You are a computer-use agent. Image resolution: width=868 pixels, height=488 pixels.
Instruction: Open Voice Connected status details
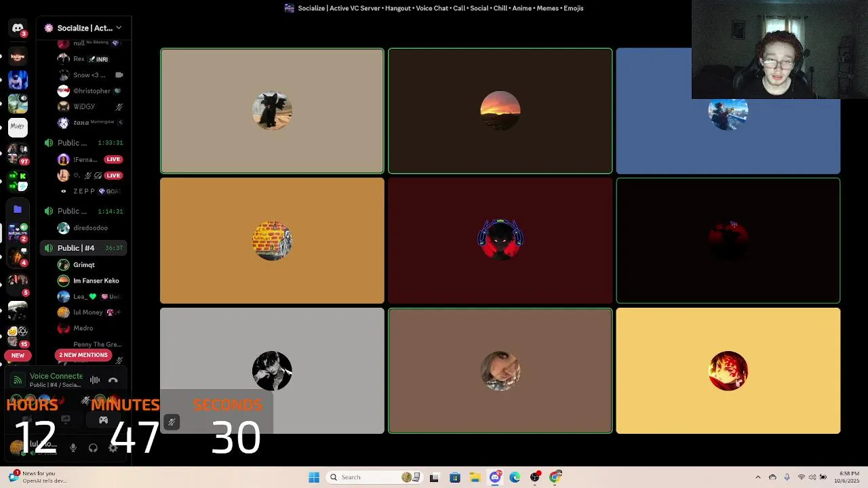(x=56, y=376)
